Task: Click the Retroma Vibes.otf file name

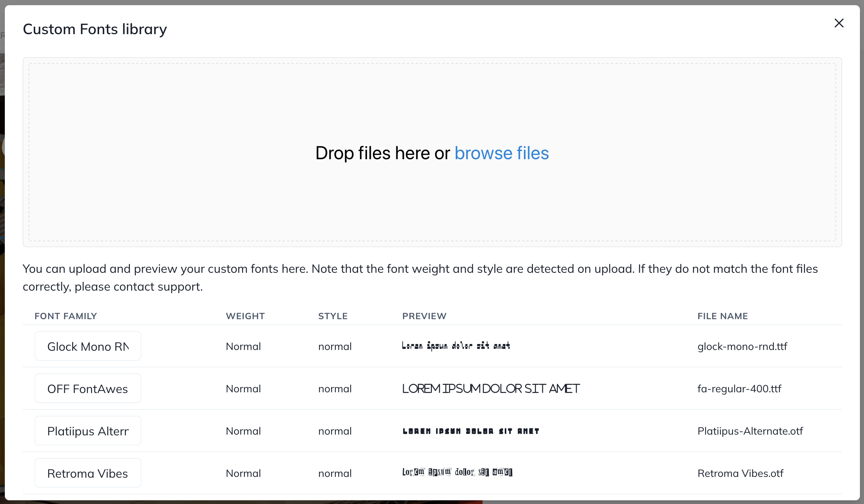Action: (x=740, y=473)
